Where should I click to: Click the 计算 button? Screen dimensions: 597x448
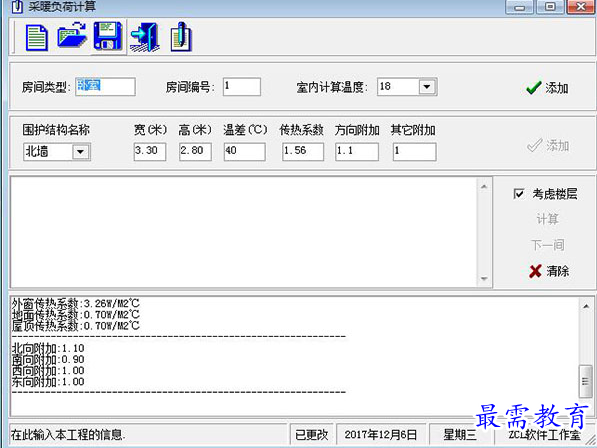pyautogui.click(x=547, y=219)
